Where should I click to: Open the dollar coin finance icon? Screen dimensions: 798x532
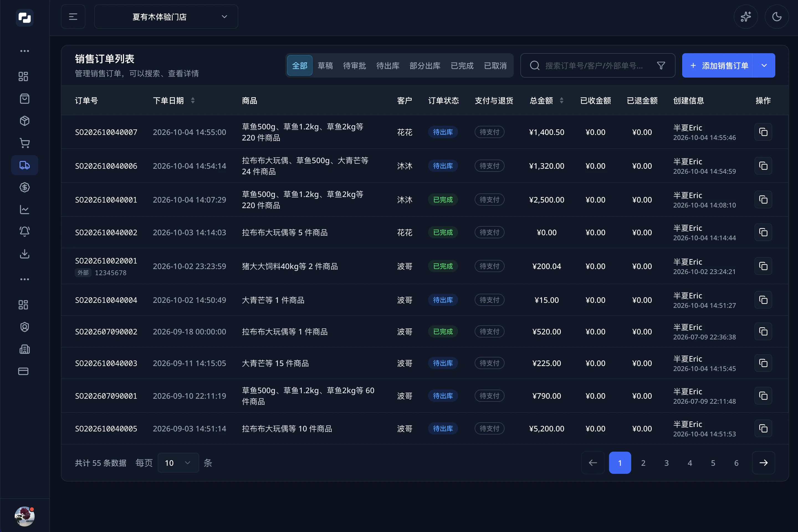24,187
